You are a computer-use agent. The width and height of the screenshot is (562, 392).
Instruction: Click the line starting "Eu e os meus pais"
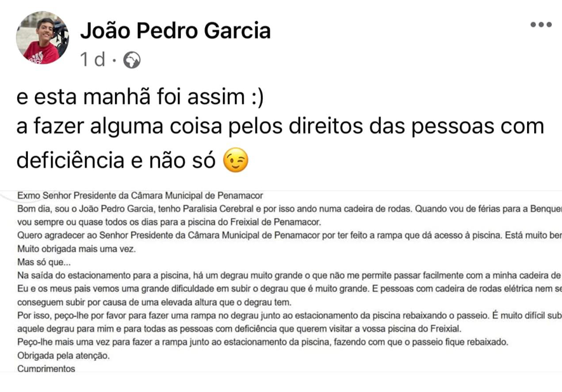point(286,289)
